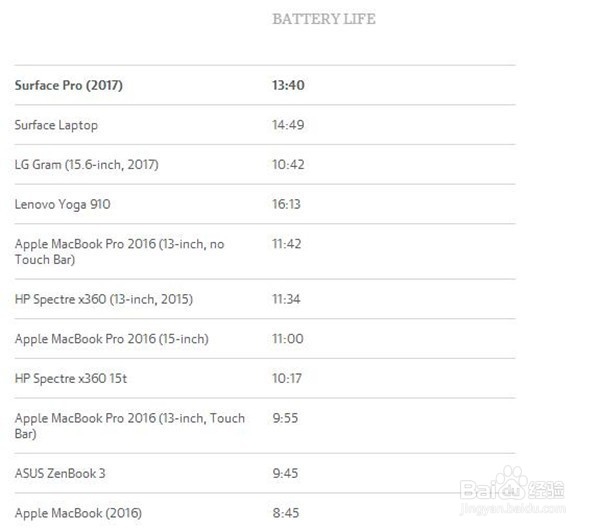600x530 pixels.
Task: Click the Surface Laptop device name
Action: [56, 125]
